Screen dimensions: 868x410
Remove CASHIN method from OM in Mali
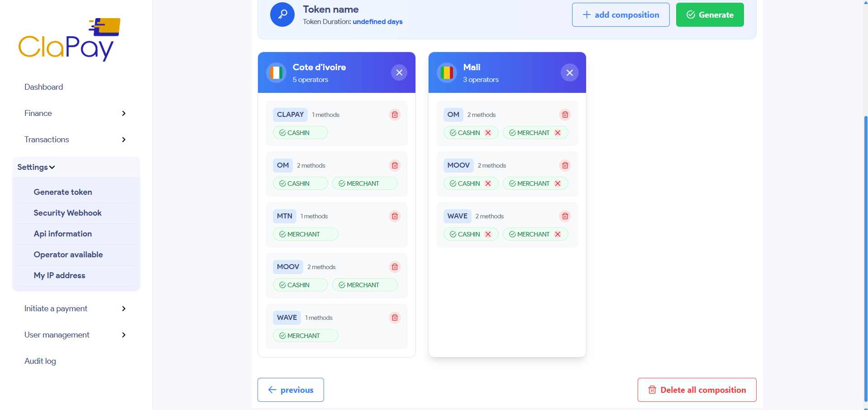(488, 133)
